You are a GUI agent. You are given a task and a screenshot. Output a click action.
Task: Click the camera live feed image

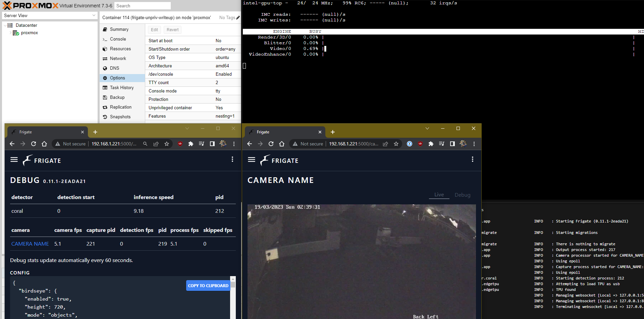pos(362,261)
